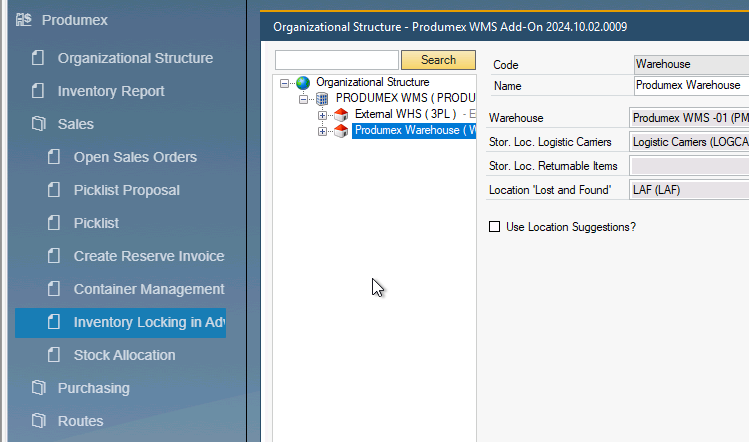This screenshot has width=749, height=442.
Task: Click the yellow Search button
Action: coord(438,60)
